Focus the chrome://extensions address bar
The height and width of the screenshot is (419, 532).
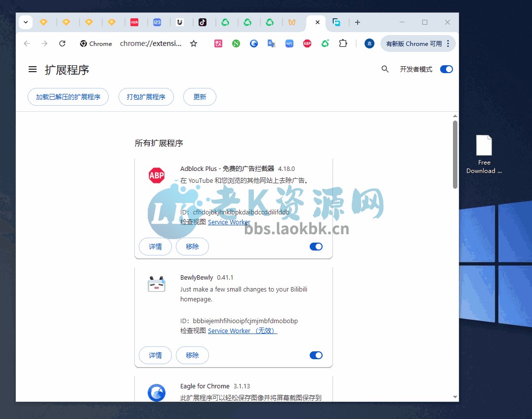(151, 43)
